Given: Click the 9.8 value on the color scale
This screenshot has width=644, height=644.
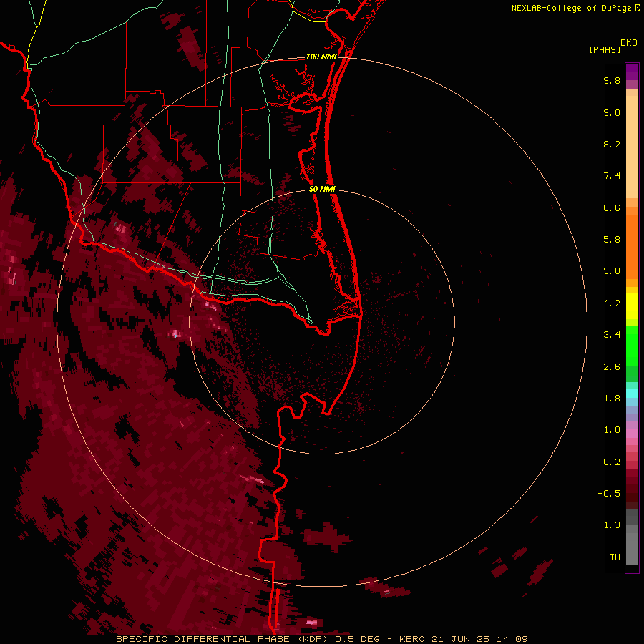Looking at the screenshot, I should (612, 80).
